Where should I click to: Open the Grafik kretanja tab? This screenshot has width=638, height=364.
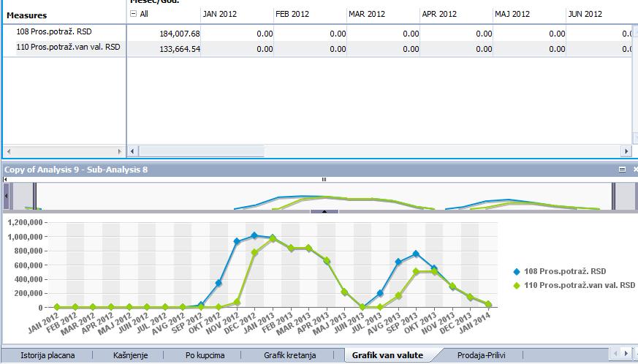289,355
